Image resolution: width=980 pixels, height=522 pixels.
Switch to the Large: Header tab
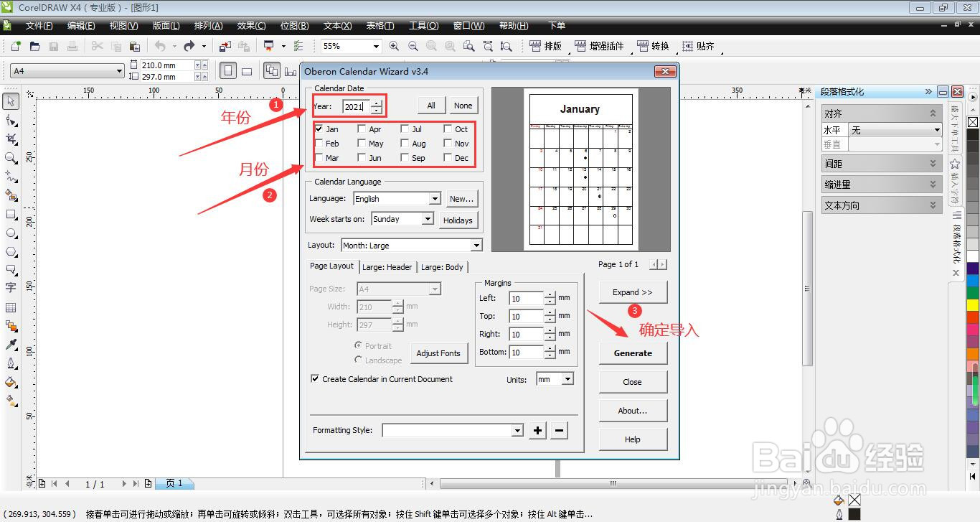point(387,267)
